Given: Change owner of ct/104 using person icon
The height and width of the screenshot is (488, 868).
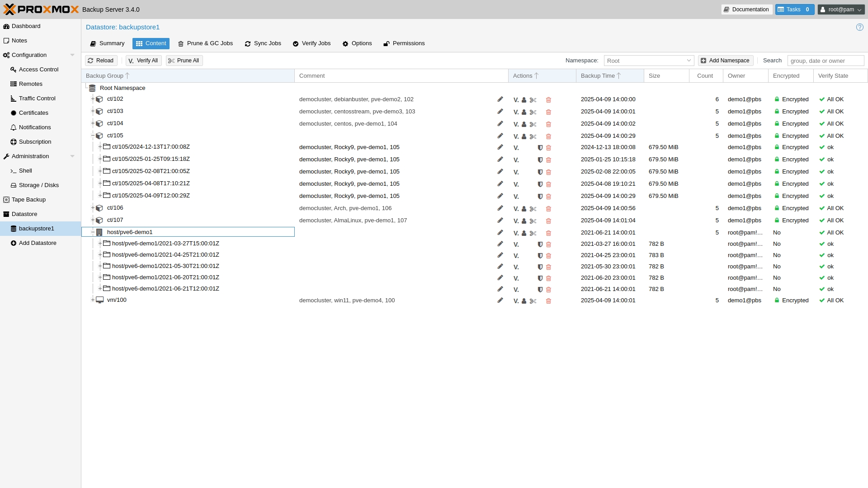Looking at the screenshot, I should coord(524,124).
